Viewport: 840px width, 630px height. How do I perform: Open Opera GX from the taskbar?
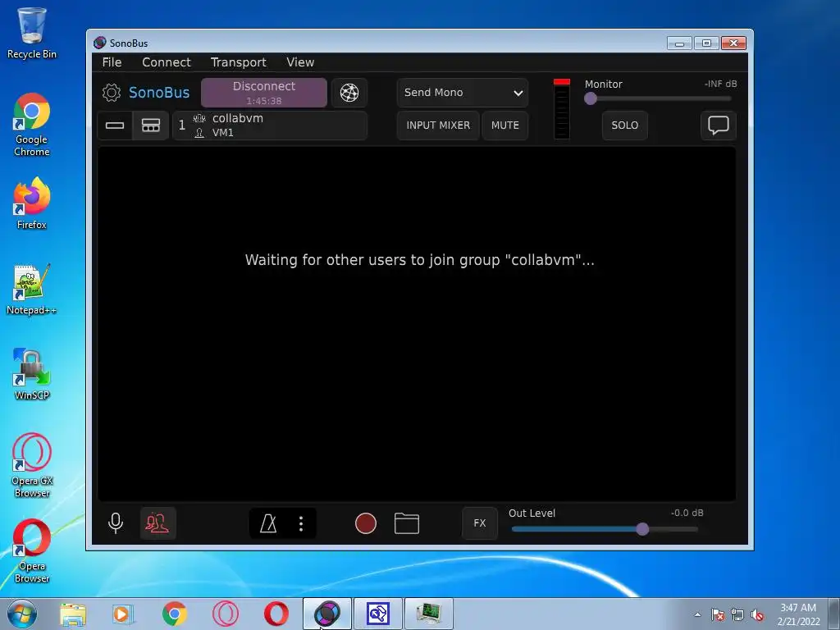(226, 614)
